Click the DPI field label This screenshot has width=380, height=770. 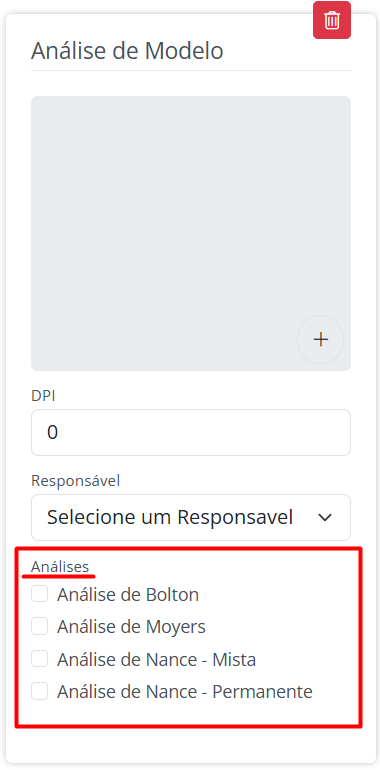pos(43,396)
